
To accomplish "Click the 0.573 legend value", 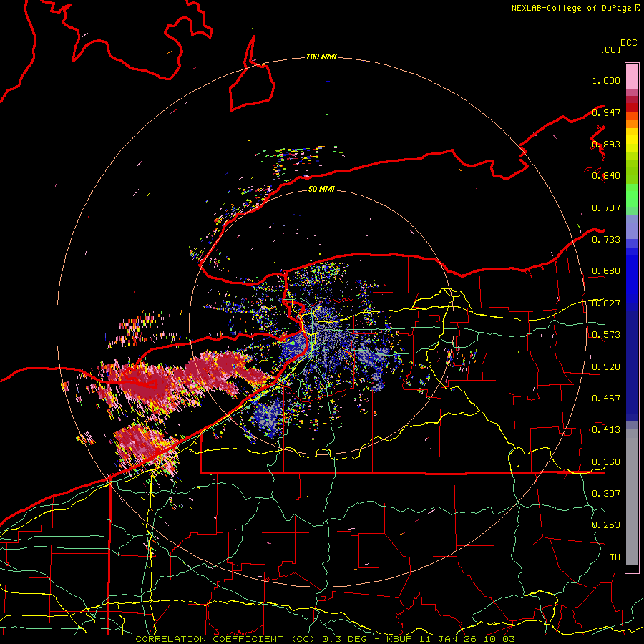I will coord(606,334).
